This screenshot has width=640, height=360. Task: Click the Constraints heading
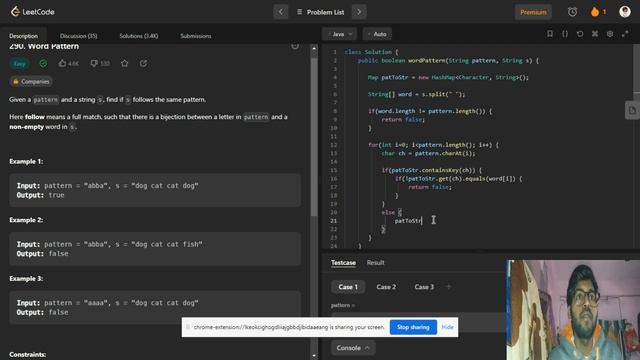pyautogui.click(x=27, y=355)
